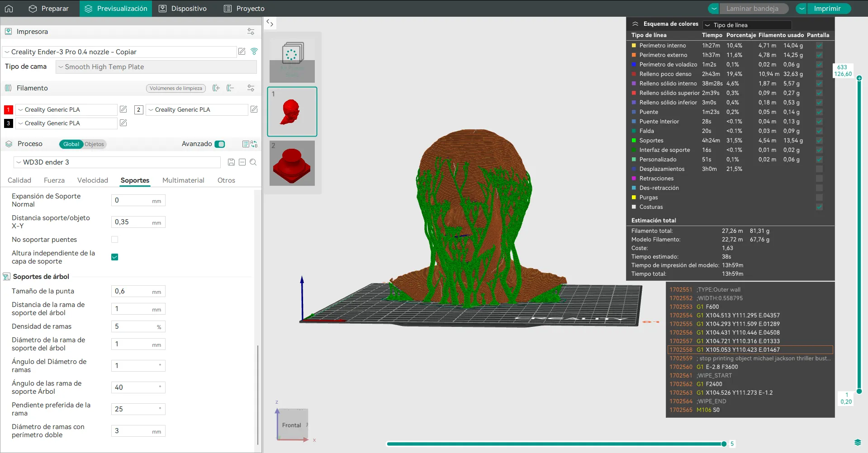868x453 pixels.
Task: Open filament settings sliders icon
Action: (x=251, y=88)
